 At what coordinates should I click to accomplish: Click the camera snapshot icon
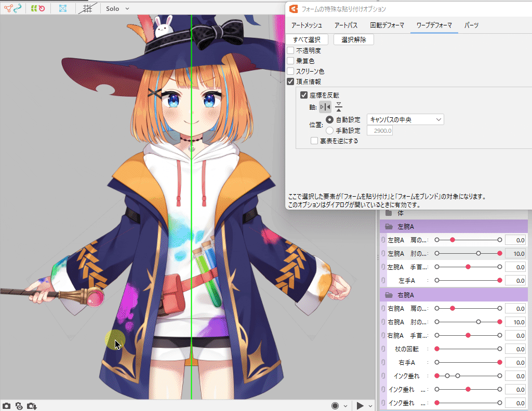(6, 406)
